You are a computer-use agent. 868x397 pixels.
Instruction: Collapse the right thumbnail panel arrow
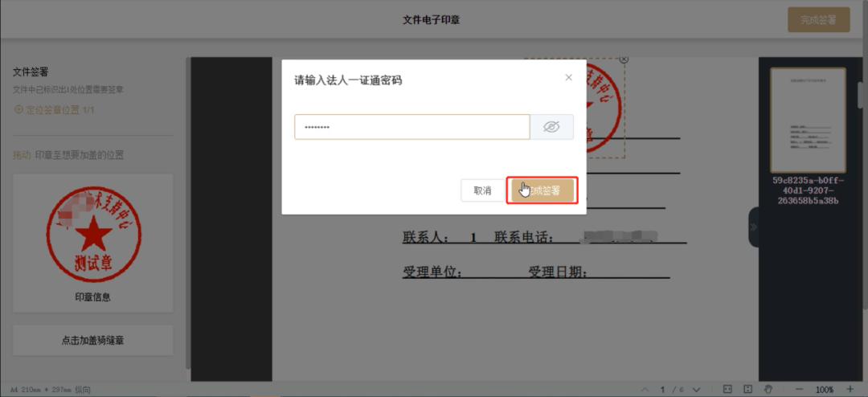[753, 227]
